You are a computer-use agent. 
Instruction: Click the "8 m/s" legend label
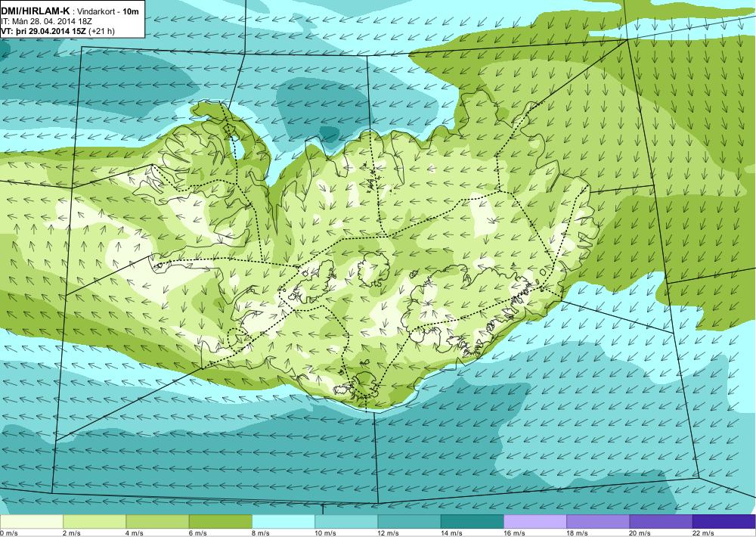click(x=261, y=533)
